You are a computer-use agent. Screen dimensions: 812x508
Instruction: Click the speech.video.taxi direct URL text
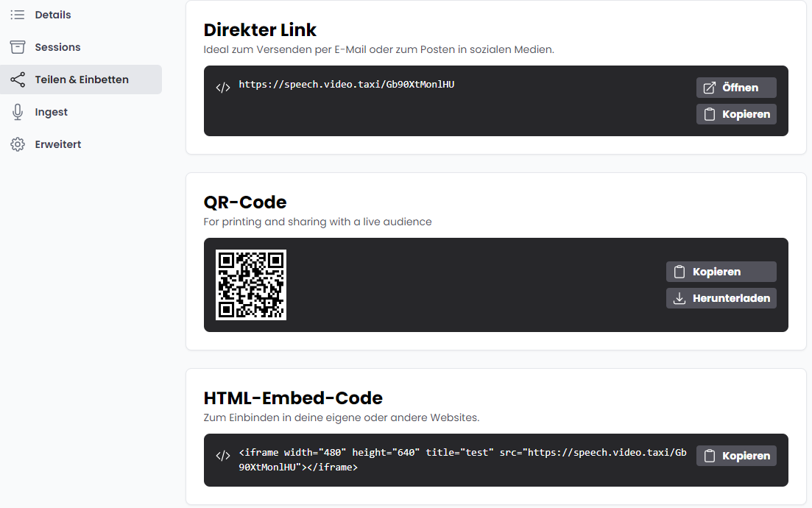click(x=347, y=85)
